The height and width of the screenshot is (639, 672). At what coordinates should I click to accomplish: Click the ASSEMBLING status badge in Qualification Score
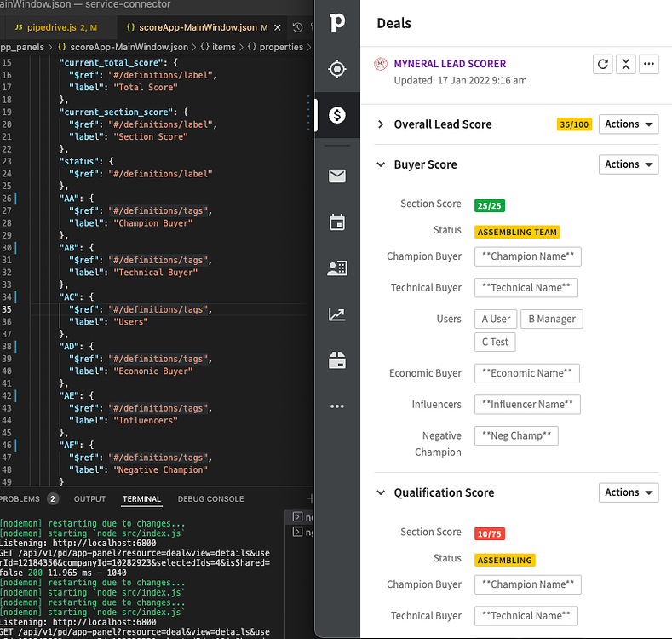(505, 560)
